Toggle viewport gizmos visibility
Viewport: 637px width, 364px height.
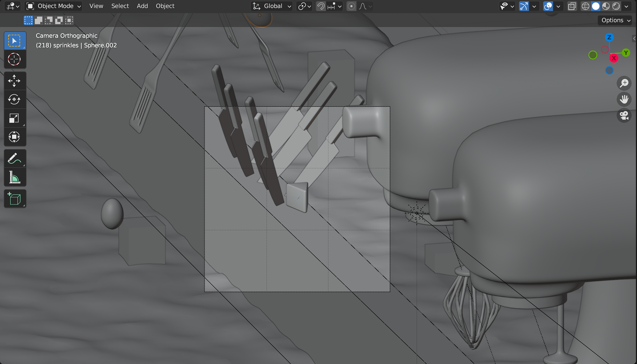524,6
